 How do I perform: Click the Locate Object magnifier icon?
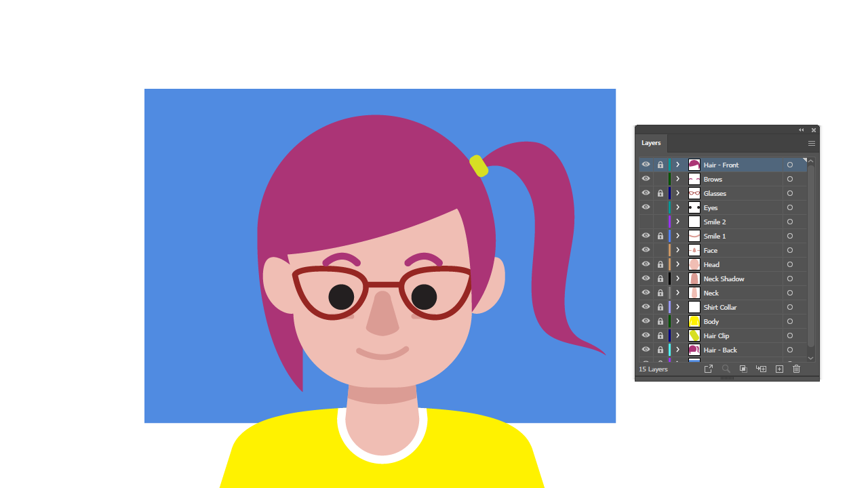726,369
